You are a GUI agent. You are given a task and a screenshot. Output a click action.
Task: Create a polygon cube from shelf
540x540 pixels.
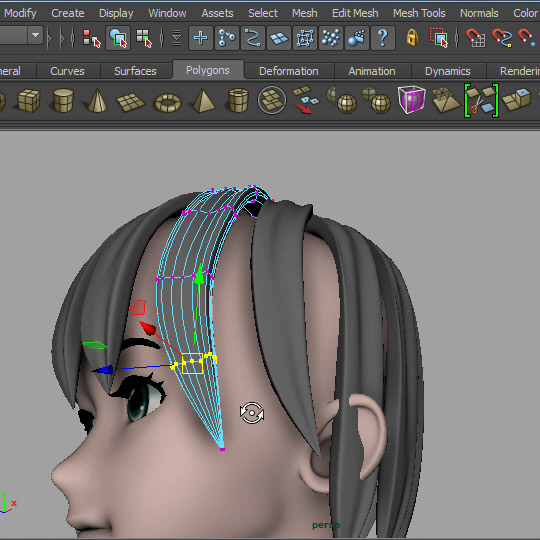click(x=29, y=100)
